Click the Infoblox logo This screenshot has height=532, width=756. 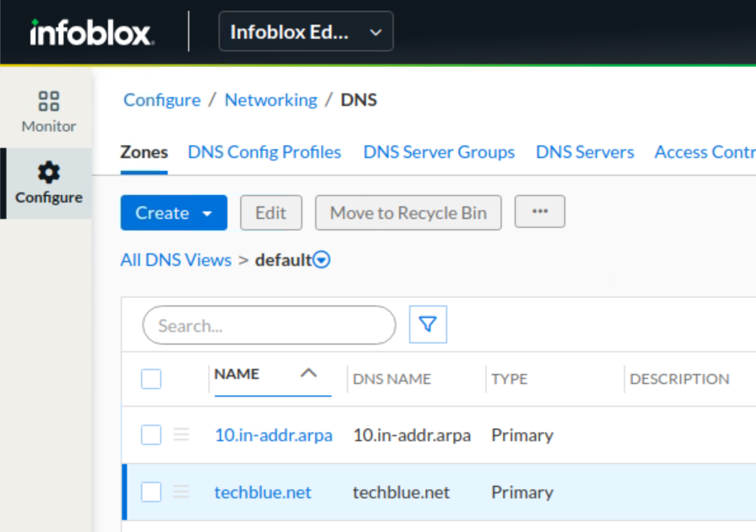91,32
